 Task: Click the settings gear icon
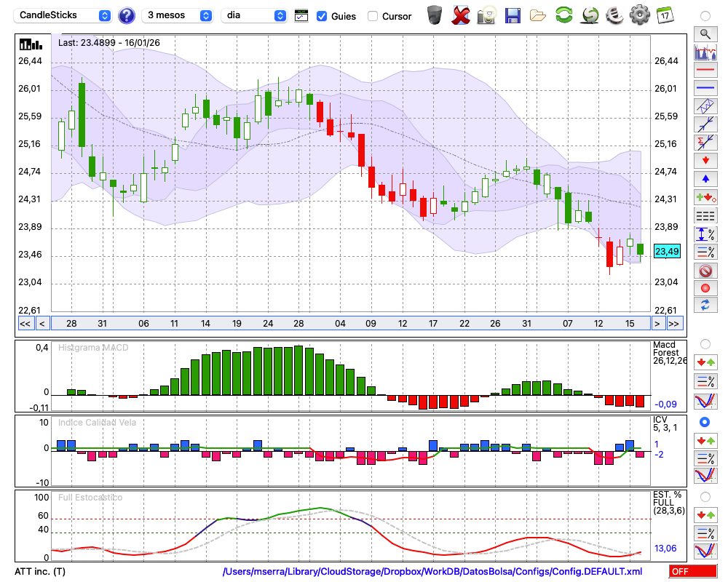[x=638, y=15]
